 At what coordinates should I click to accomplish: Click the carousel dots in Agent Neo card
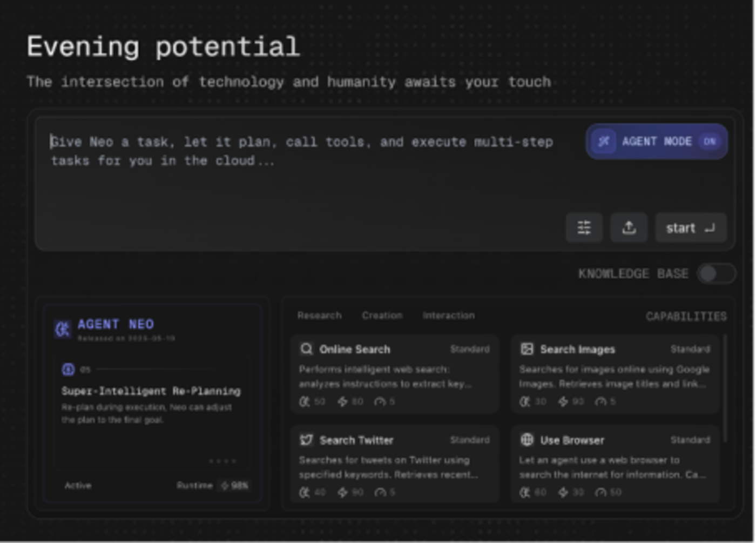pyautogui.click(x=222, y=461)
